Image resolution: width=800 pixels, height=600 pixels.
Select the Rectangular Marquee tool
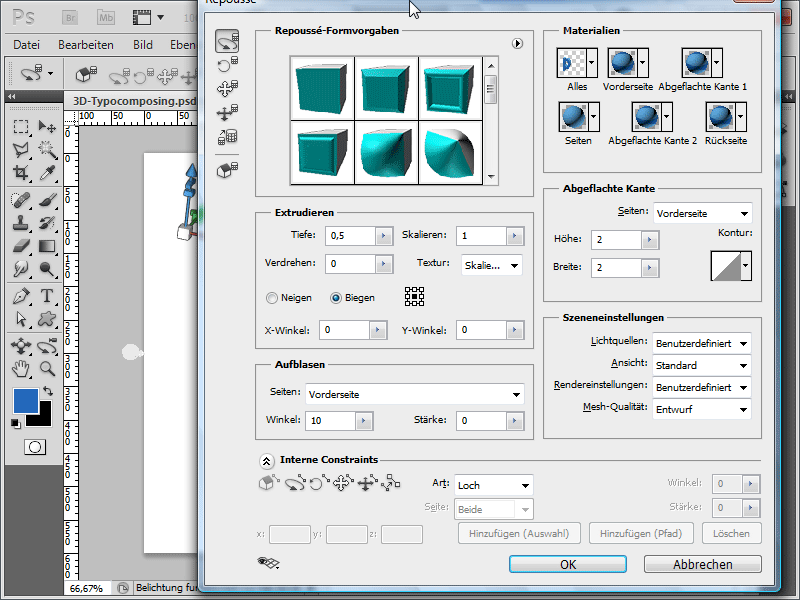21,126
